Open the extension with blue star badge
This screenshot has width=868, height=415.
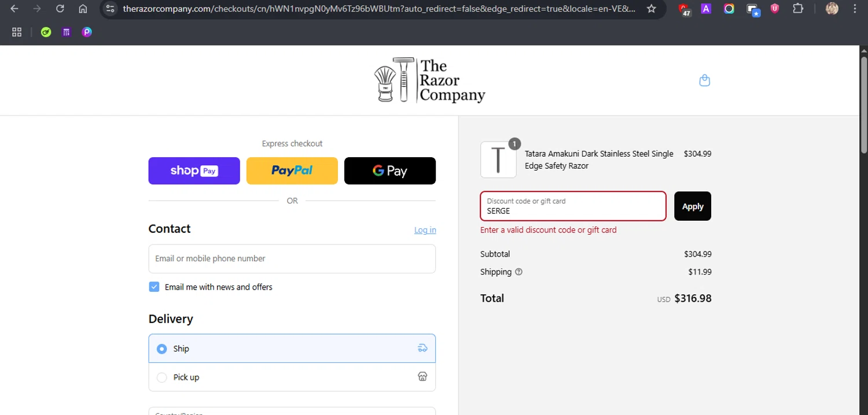tap(752, 9)
